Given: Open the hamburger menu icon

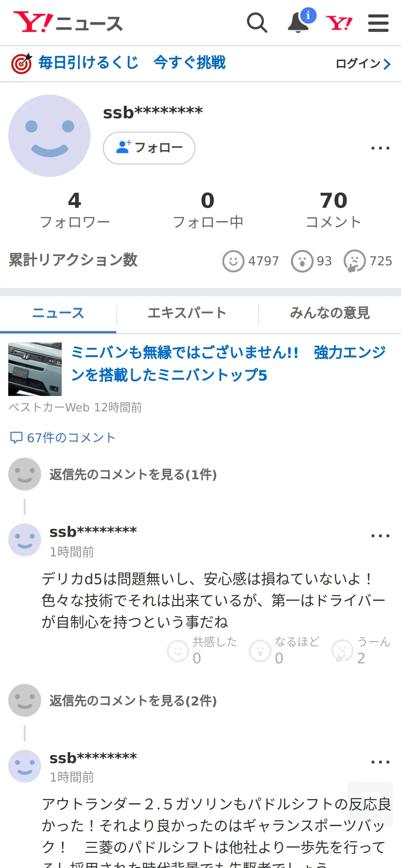Looking at the screenshot, I should 378,23.
